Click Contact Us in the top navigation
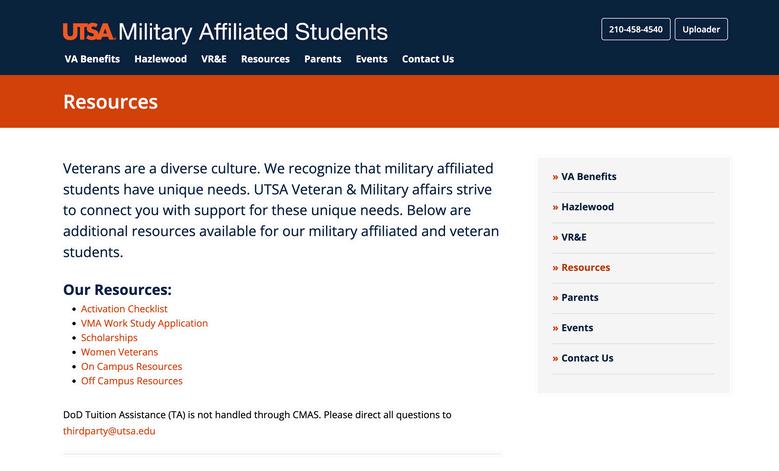 point(428,59)
